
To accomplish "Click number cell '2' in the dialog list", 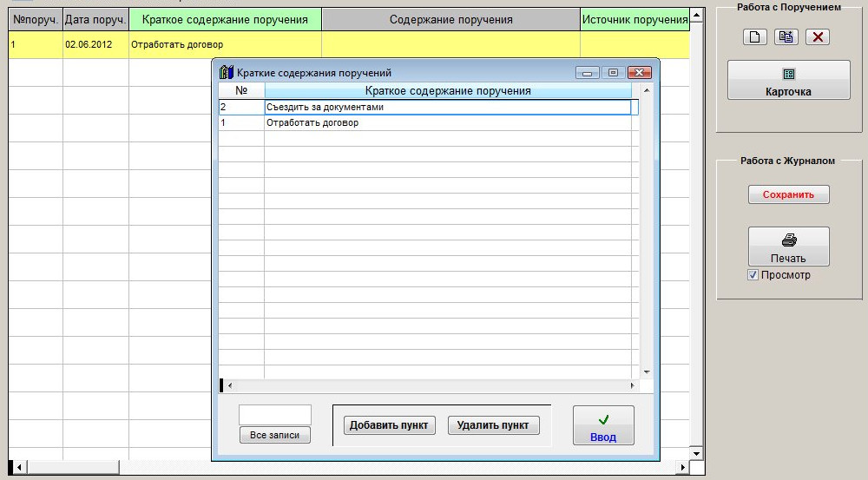I will tap(241, 108).
